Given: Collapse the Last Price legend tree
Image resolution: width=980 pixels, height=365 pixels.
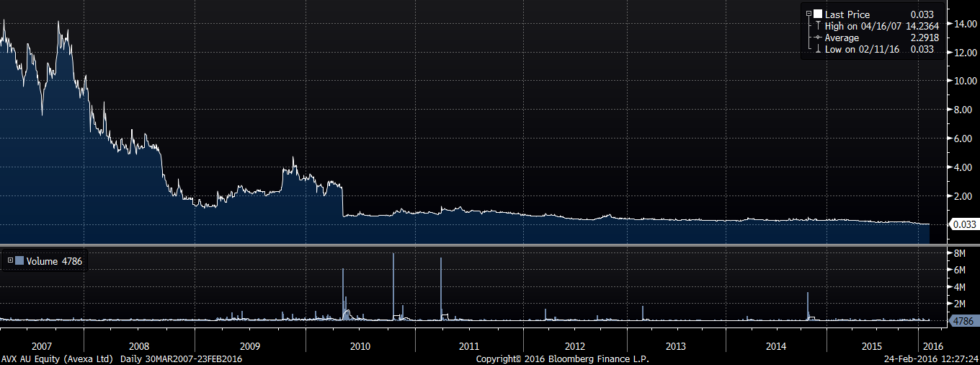Looking at the screenshot, I should point(808,14).
